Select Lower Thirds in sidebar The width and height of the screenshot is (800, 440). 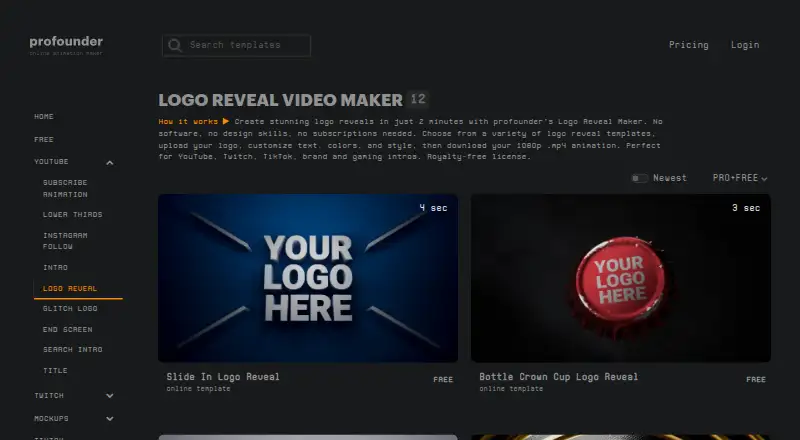click(x=72, y=214)
